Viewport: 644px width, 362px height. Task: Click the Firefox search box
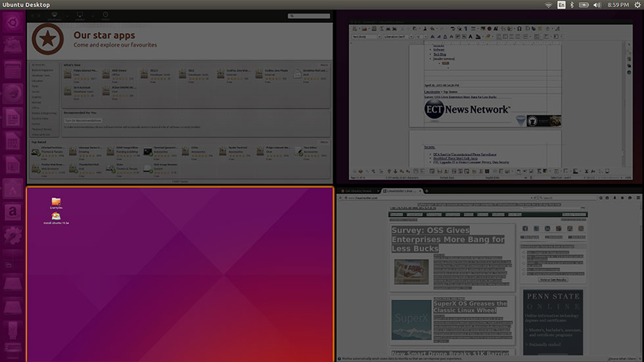click(x=566, y=198)
